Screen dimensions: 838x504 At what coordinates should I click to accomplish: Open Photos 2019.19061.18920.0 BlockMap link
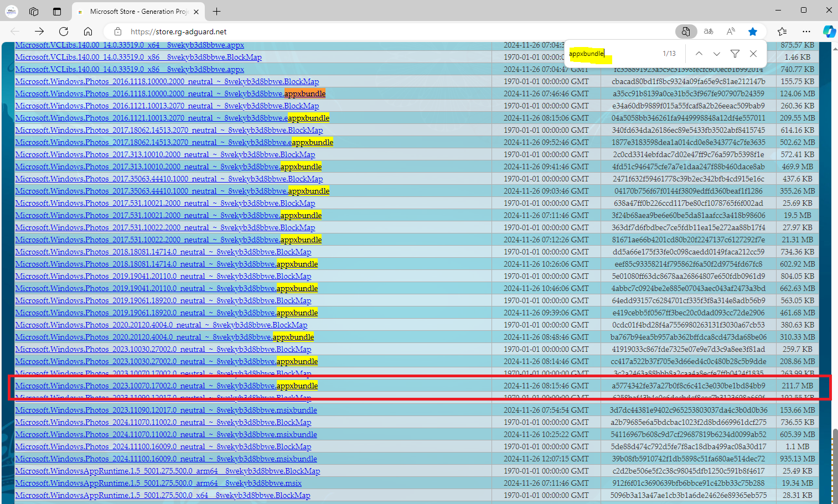(163, 300)
